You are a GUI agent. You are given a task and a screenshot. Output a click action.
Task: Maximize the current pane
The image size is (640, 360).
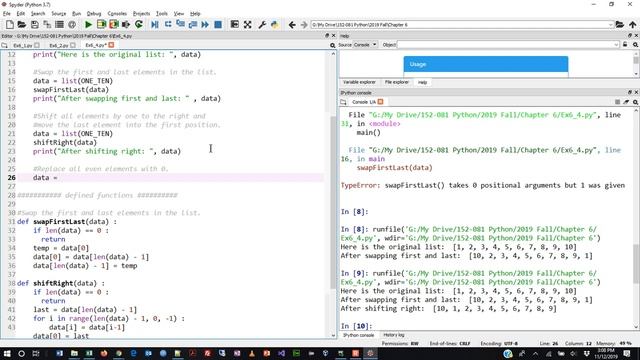235,24
